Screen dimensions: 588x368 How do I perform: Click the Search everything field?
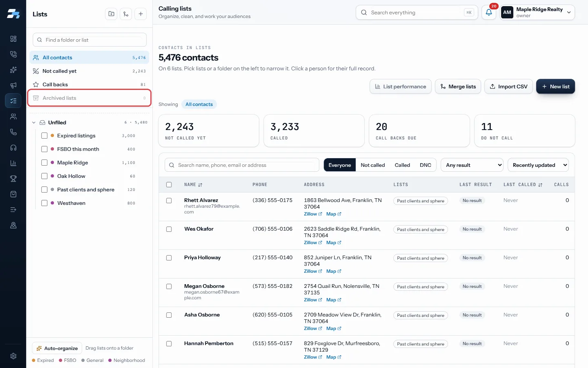(x=417, y=12)
